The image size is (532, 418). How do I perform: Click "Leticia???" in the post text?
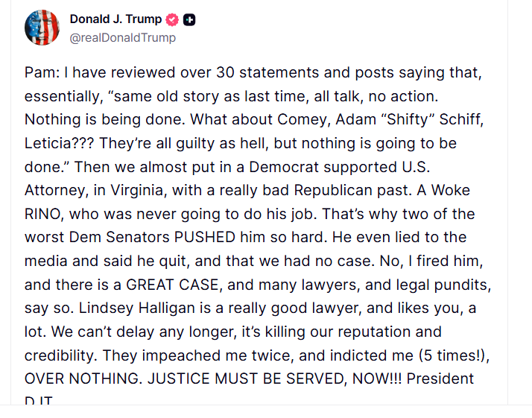(x=60, y=143)
